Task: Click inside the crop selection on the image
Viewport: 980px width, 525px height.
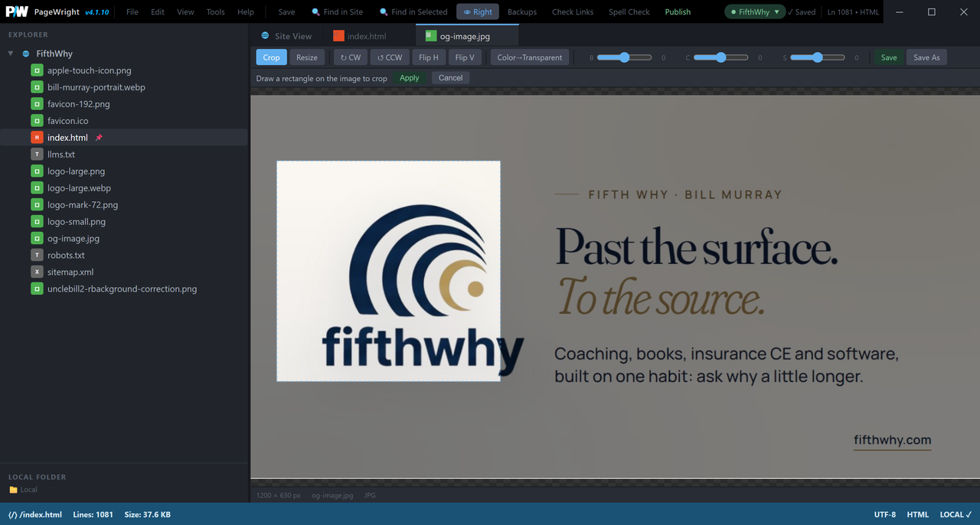Action: 388,271
